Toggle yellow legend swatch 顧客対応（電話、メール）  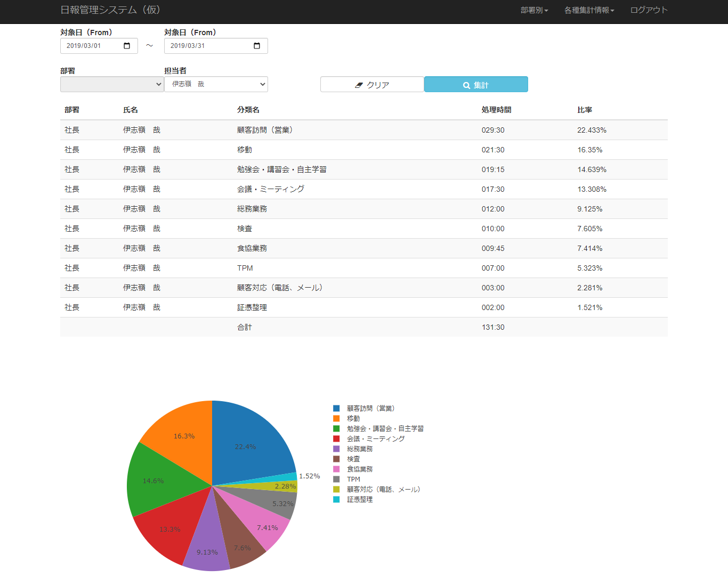pos(336,490)
